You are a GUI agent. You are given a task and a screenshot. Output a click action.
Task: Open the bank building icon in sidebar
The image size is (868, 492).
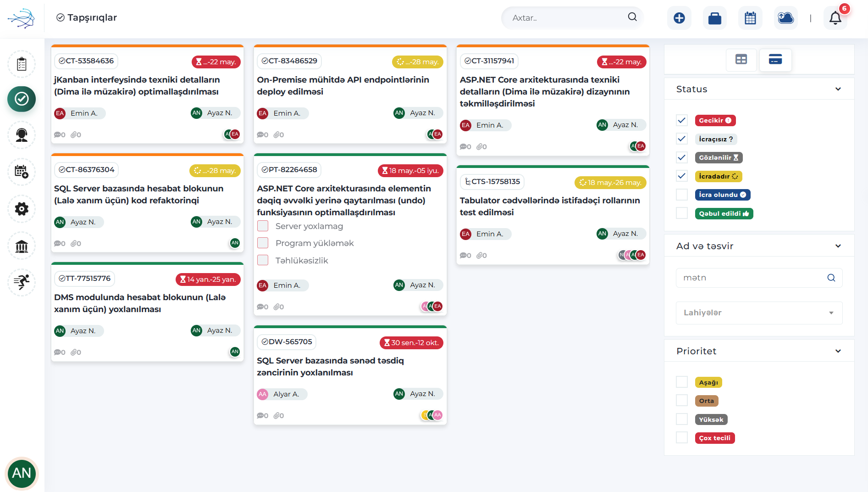pos(22,246)
